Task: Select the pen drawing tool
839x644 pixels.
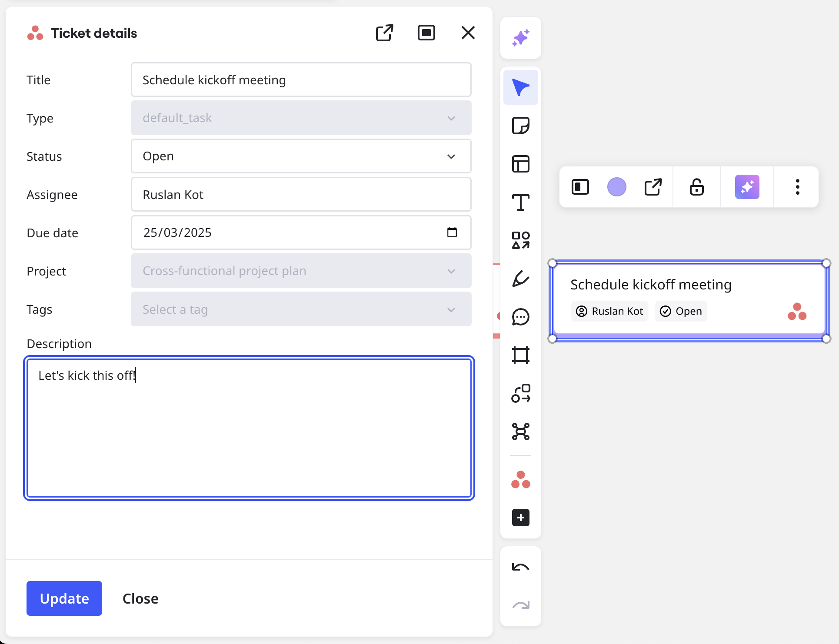Action: [x=520, y=279]
